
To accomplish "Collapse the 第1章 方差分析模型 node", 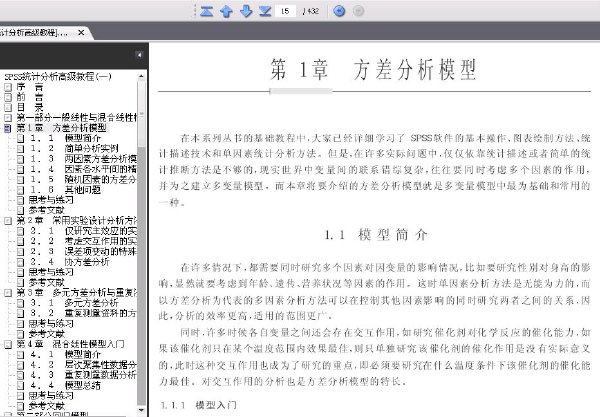I will pyautogui.click(x=8, y=128).
